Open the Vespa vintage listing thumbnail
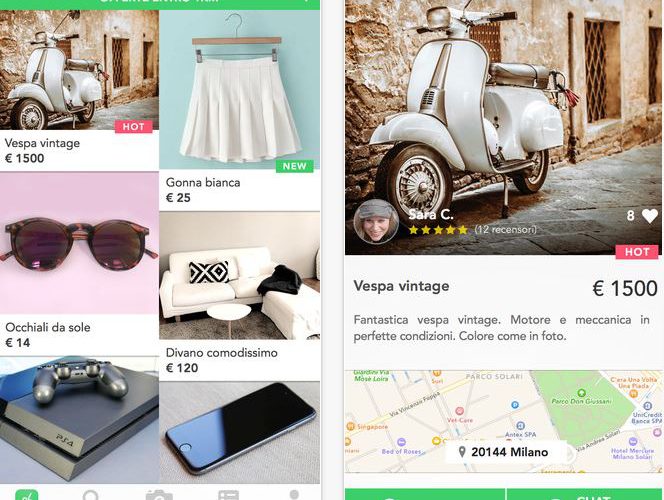This screenshot has height=500, width=664. tap(79, 70)
